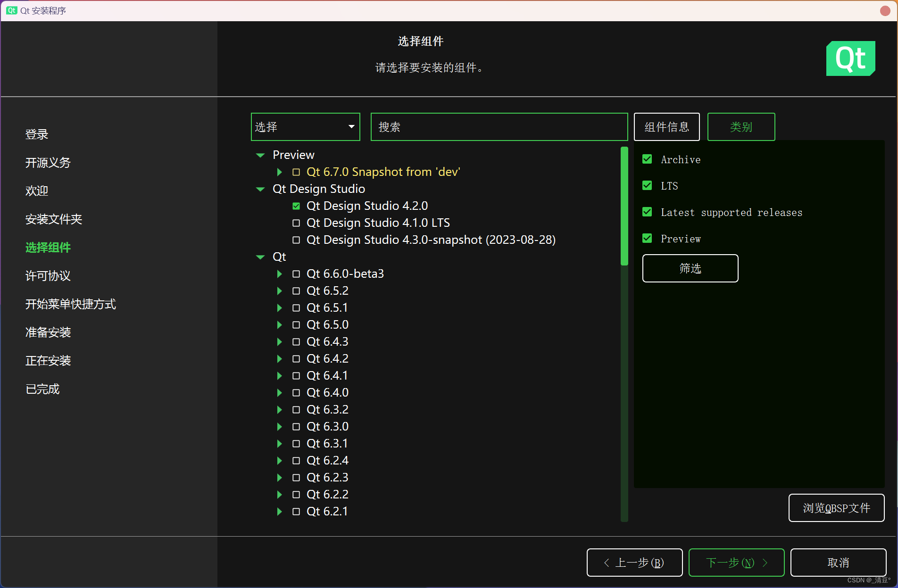Expand the Qt 6.5.1 node
Viewport: 898px width, 588px height.
point(279,308)
